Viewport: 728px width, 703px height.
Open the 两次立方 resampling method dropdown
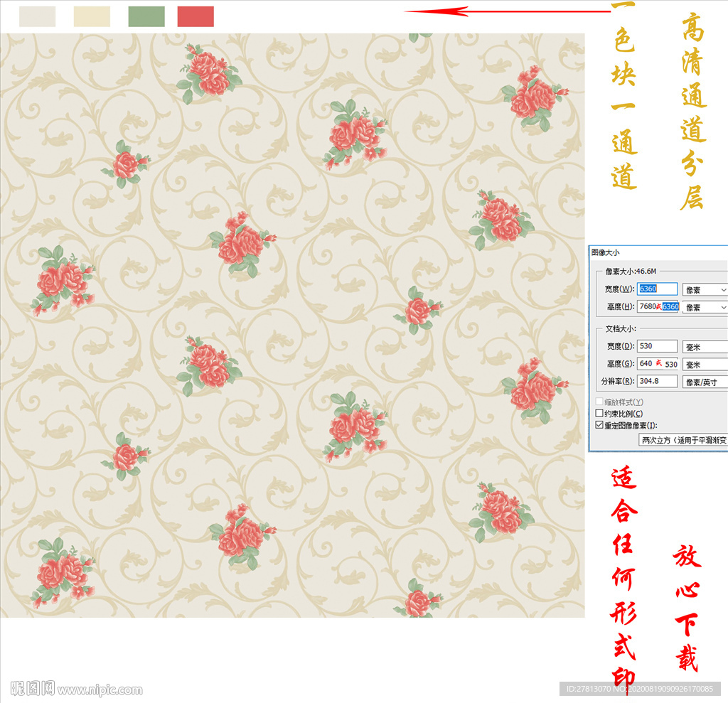click(683, 440)
